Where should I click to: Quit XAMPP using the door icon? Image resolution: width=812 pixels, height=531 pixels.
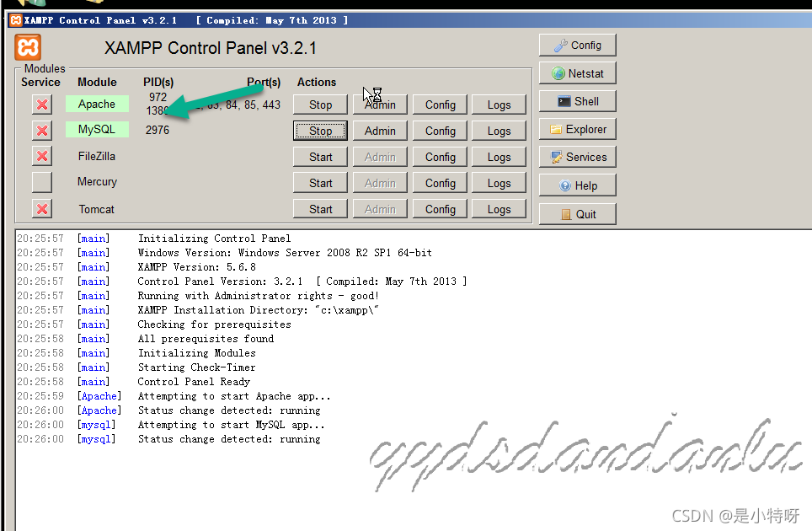point(577,214)
